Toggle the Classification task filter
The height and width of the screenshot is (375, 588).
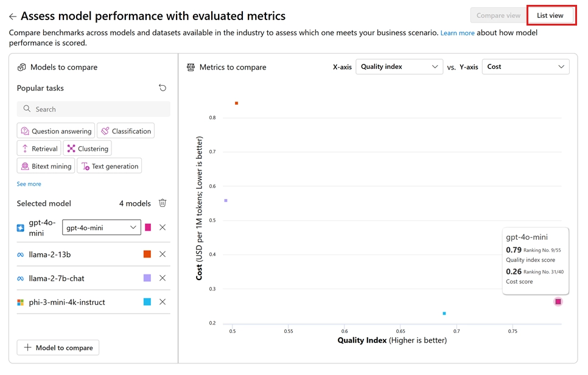(x=125, y=131)
